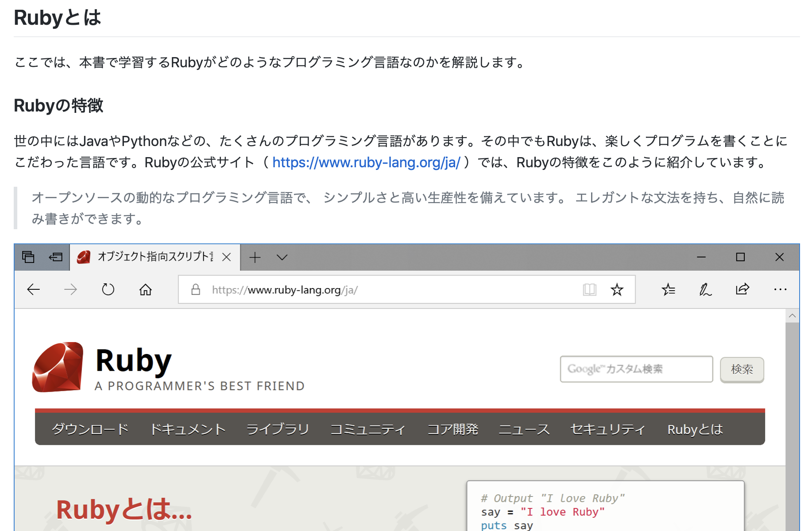The width and height of the screenshot is (812, 531).
Task: Click the オープンソースの動的な blockquote text
Action: tap(407, 208)
